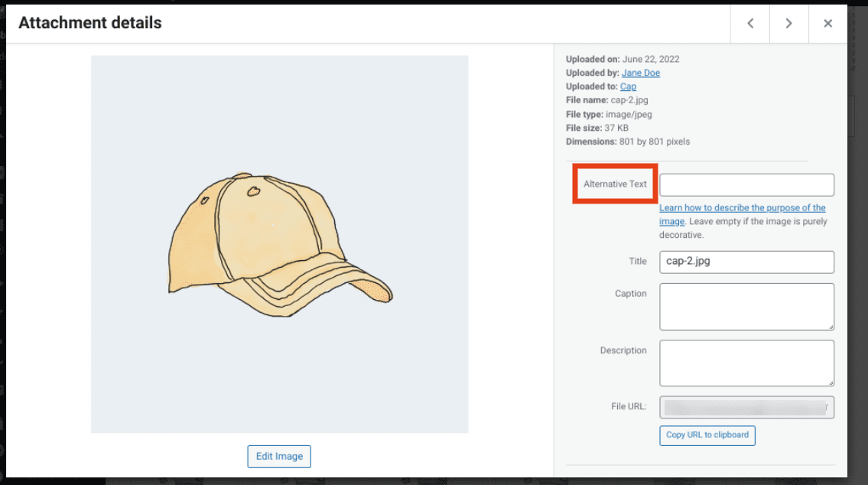Navigate to the previous attachment
Image resolution: width=868 pixels, height=485 pixels.
(x=749, y=23)
